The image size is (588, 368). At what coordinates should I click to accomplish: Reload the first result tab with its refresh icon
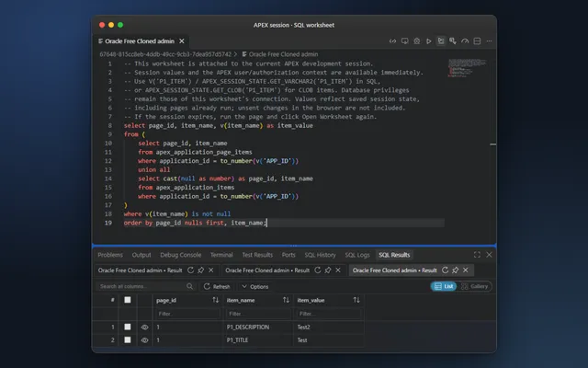(190, 270)
